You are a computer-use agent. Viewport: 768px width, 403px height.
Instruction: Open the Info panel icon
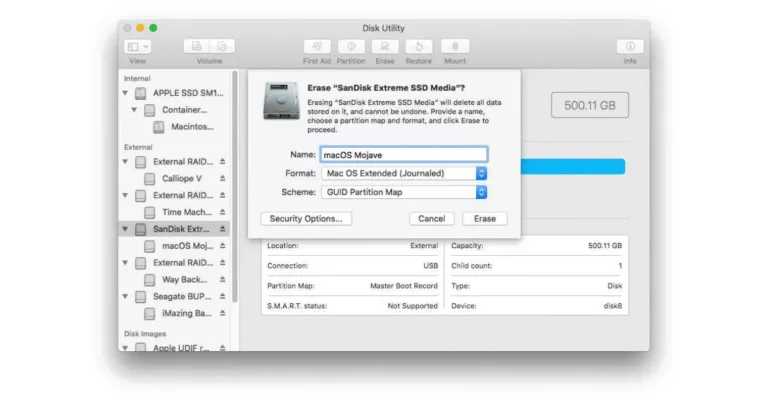(x=629, y=47)
